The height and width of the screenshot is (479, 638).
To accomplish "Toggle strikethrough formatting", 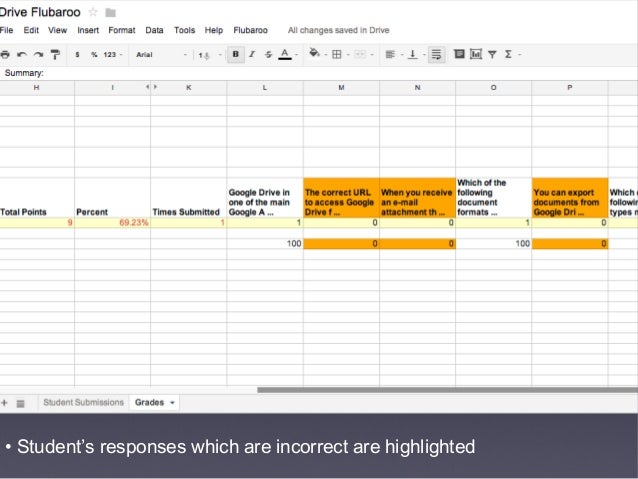I will click(268, 54).
